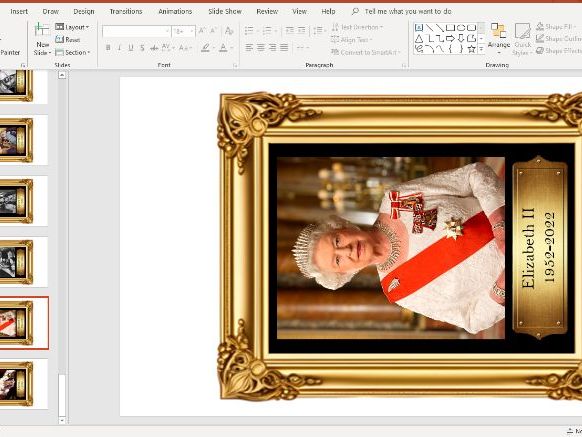The height and width of the screenshot is (437, 582).
Task: Open the font name combo box
Action: pos(136,32)
